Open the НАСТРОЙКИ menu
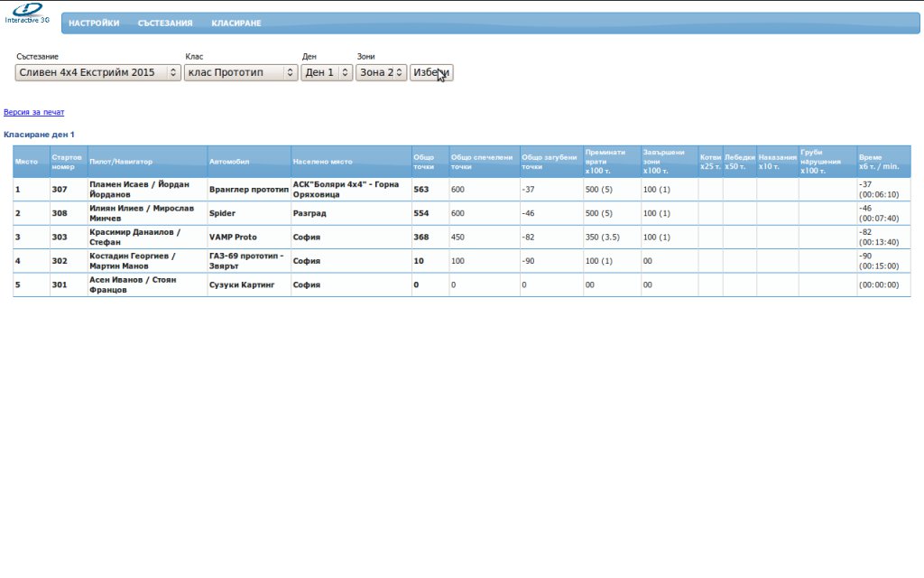Image resolution: width=924 pixels, height=578 pixels. [x=94, y=23]
